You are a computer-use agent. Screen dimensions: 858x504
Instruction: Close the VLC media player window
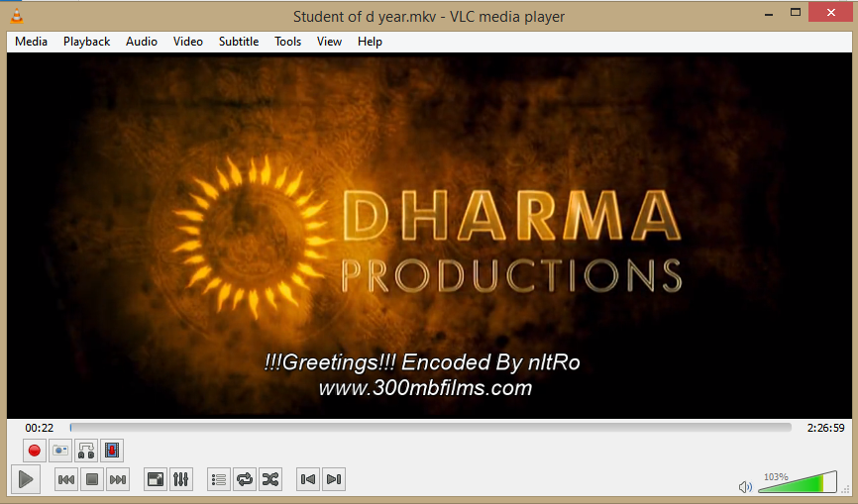tap(830, 12)
